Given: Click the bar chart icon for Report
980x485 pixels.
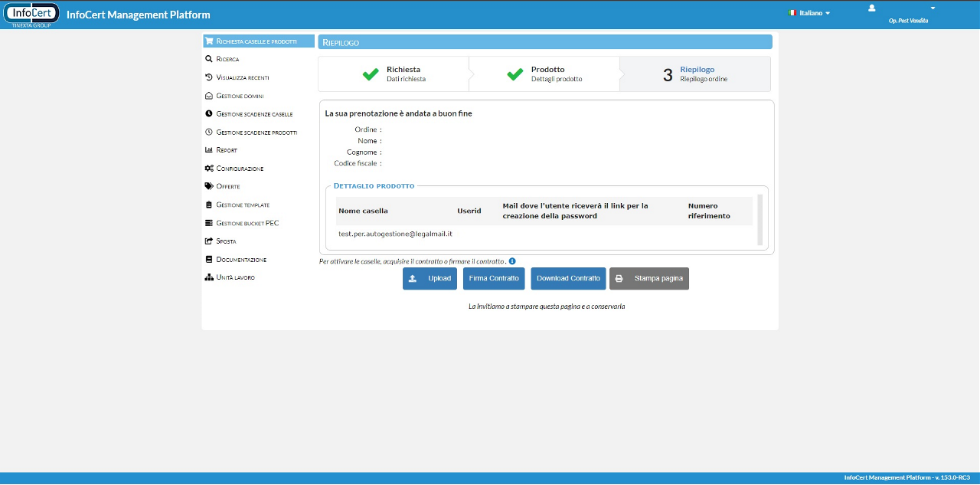Looking at the screenshot, I should click(x=209, y=150).
